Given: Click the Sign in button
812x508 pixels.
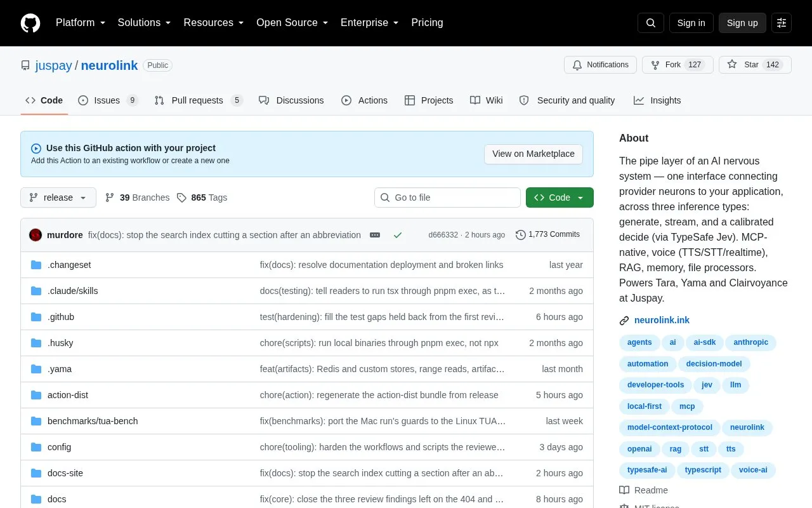Looking at the screenshot, I should [691, 23].
